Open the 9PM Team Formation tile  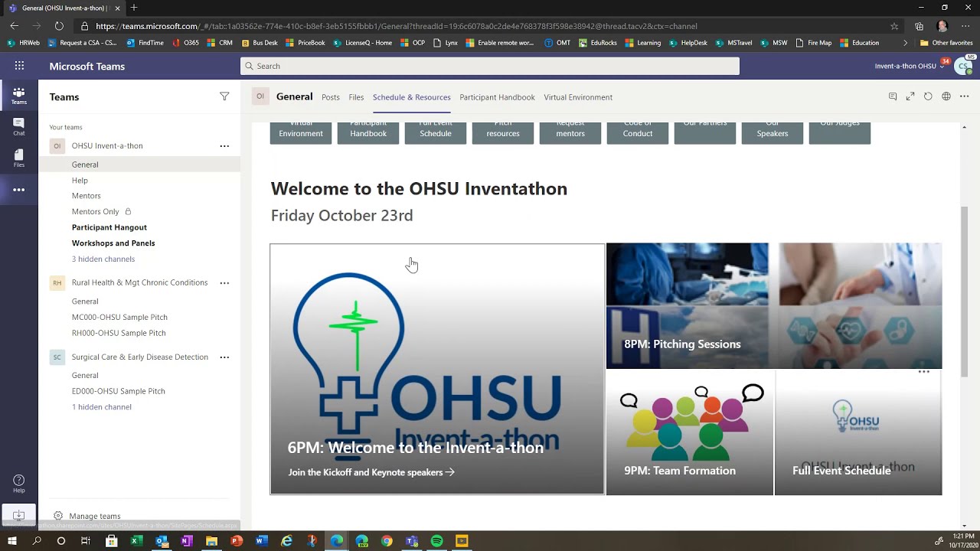pos(690,432)
